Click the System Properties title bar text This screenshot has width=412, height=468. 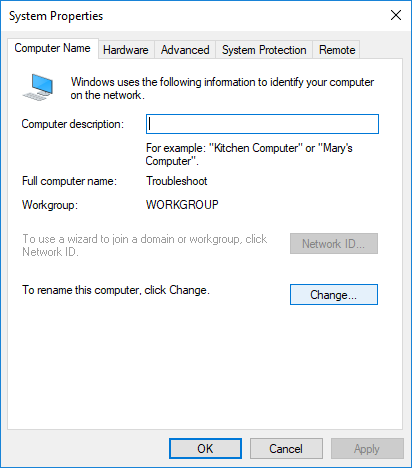pos(56,16)
